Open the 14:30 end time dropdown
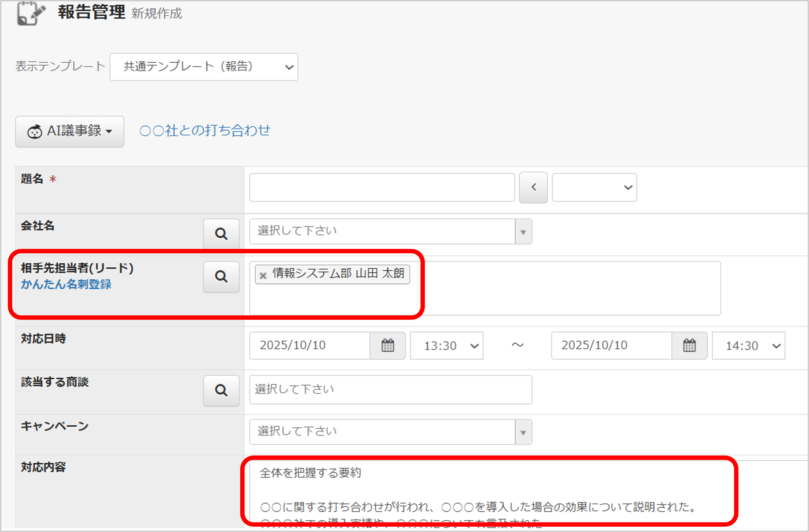809x532 pixels. (x=748, y=346)
